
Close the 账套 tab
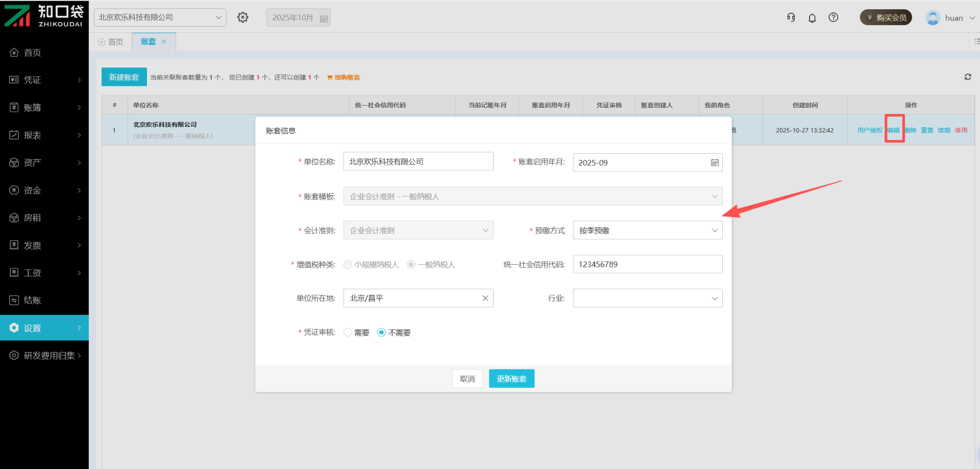point(164,41)
